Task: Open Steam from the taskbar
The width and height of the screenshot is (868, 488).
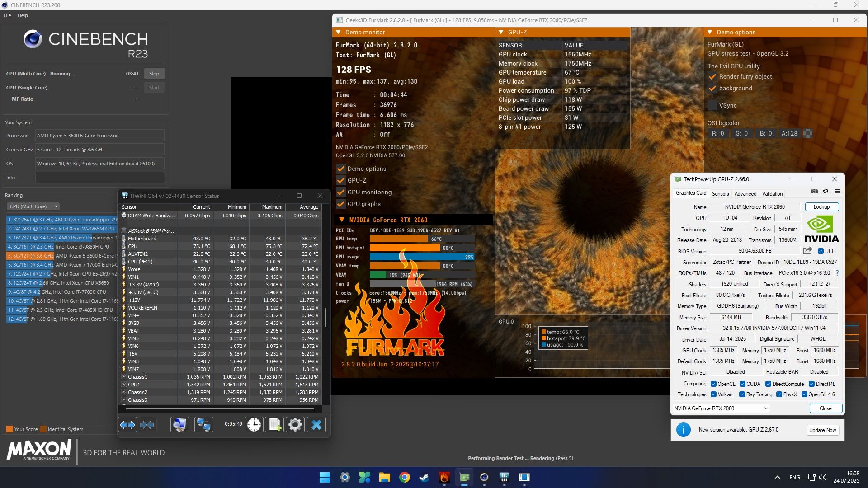Action: point(424,477)
